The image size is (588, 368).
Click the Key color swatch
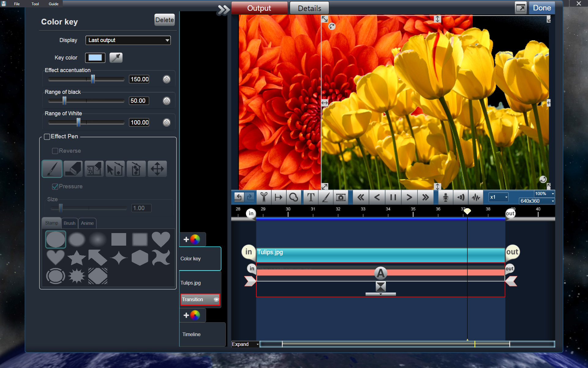pyautogui.click(x=95, y=58)
